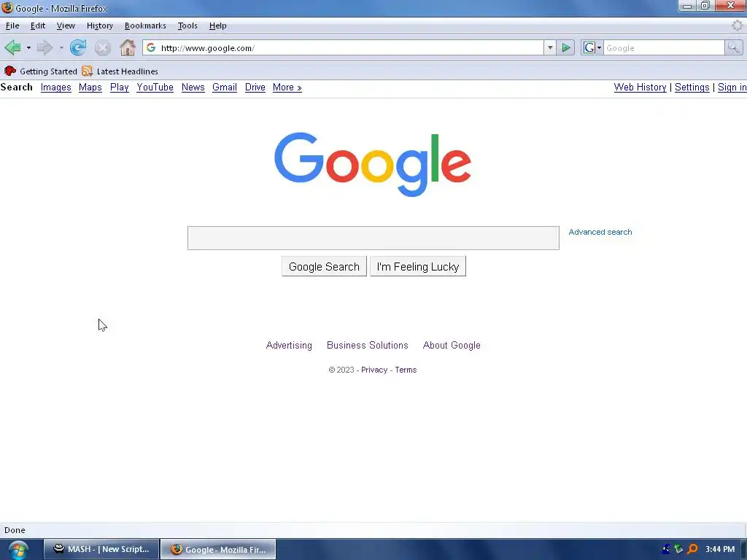This screenshot has height=560, width=747.
Task: Click the More » link
Action: tap(287, 87)
